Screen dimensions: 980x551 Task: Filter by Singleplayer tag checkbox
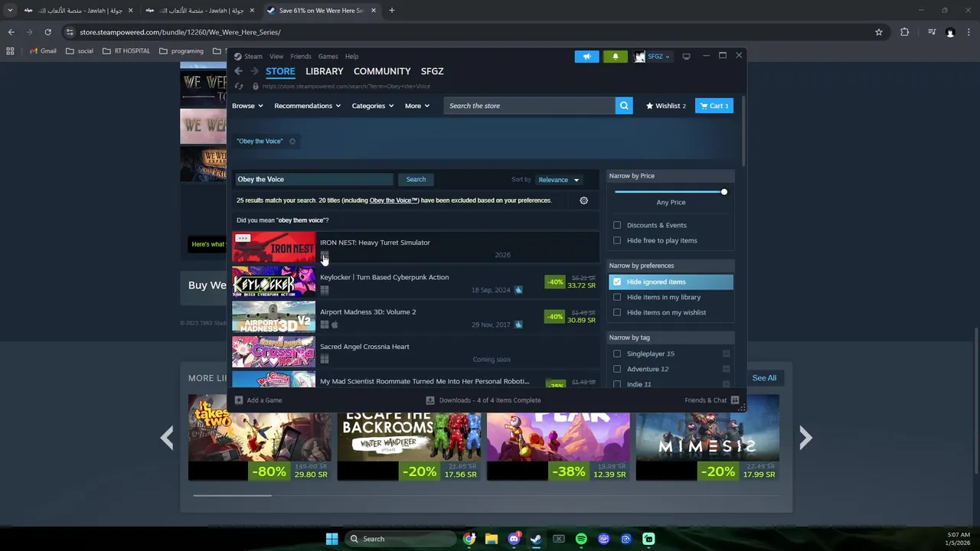[x=617, y=354]
